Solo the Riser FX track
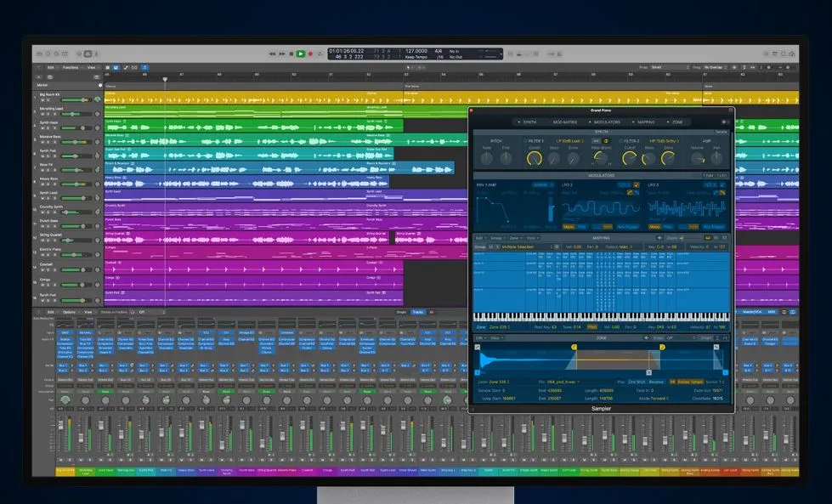Image resolution: width=832 pixels, height=504 pixels. point(48,170)
